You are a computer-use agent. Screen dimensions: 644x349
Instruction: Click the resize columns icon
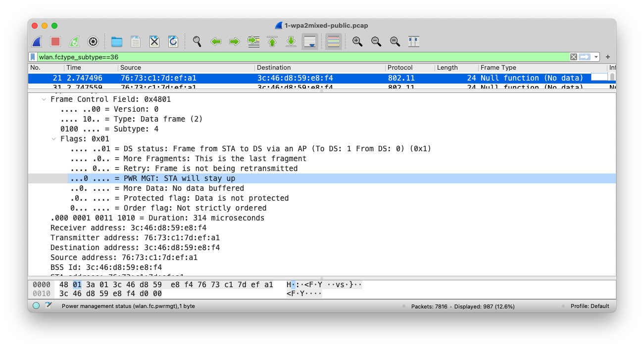click(414, 42)
